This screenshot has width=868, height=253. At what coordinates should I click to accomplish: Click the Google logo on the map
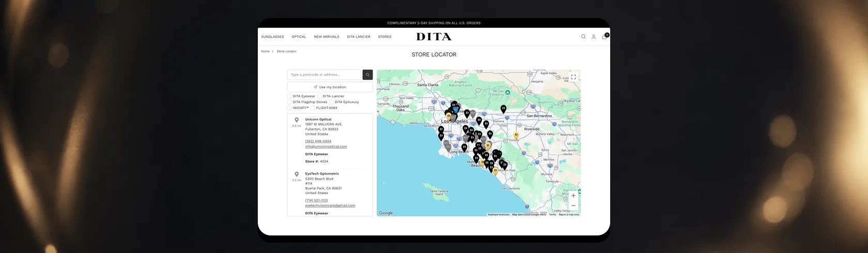(x=386, y=213)
